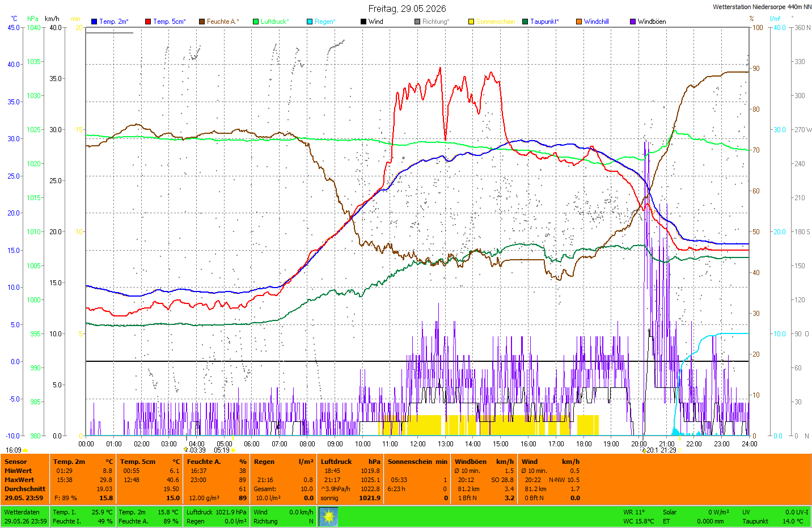Click the Wetterstation Niedersorpe 440m NN label

point(762,7)
